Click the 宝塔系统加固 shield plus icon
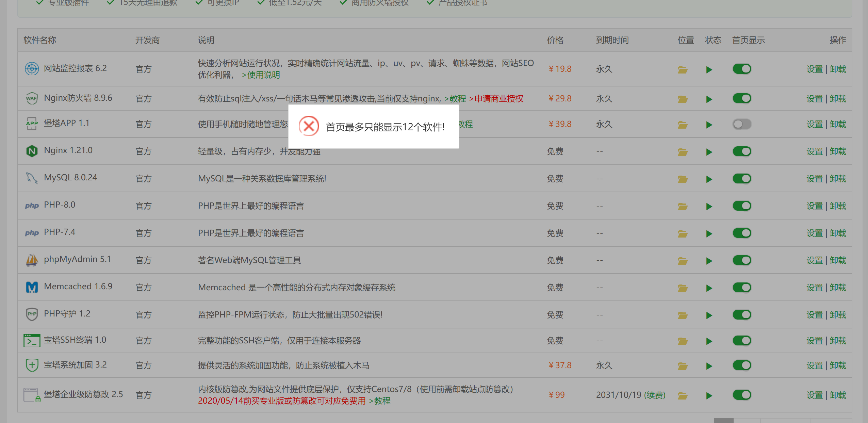 click(x=32, y=365)
